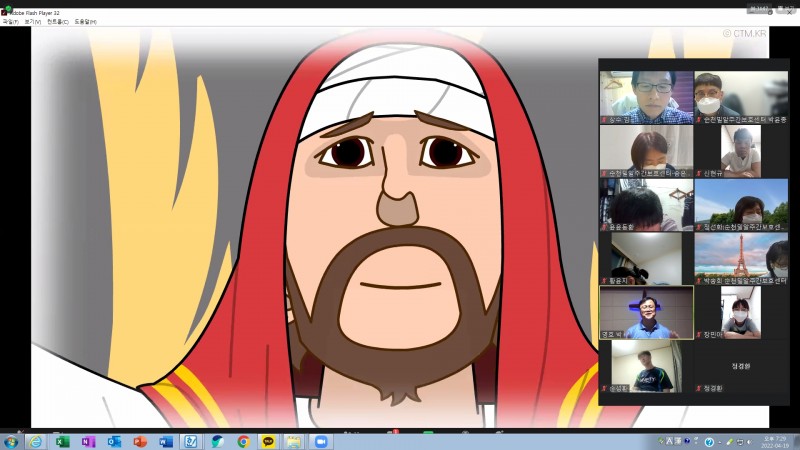This screenshot has width=800, height=450.
Task: Click the Hanja 漢 IME icon in tray
Action: (678, 441)
